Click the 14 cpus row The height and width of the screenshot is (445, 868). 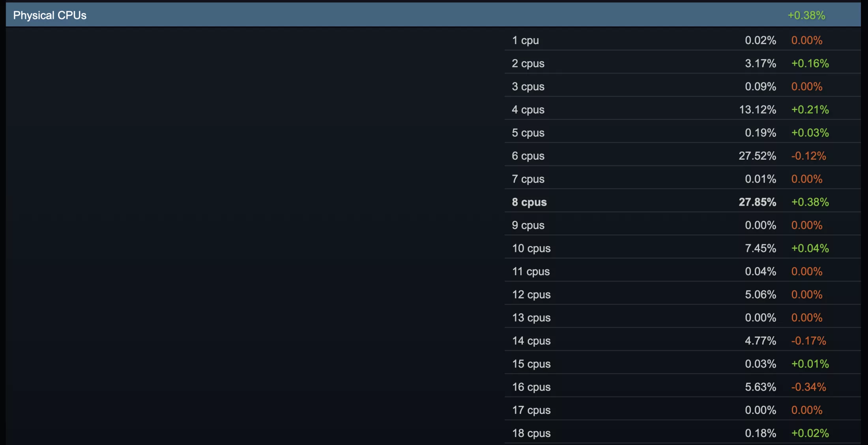[x=683, y=341]
